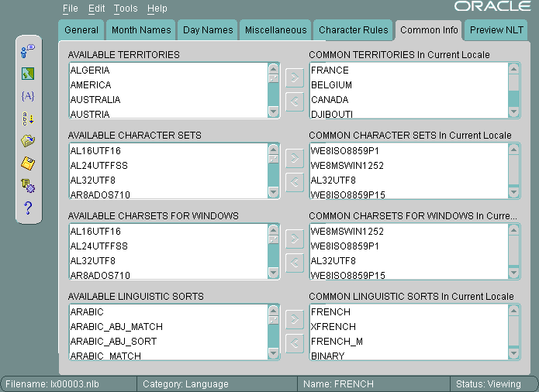Click the generate gear icon in sidebar
539x392 pixels.
tap(28, 185)
